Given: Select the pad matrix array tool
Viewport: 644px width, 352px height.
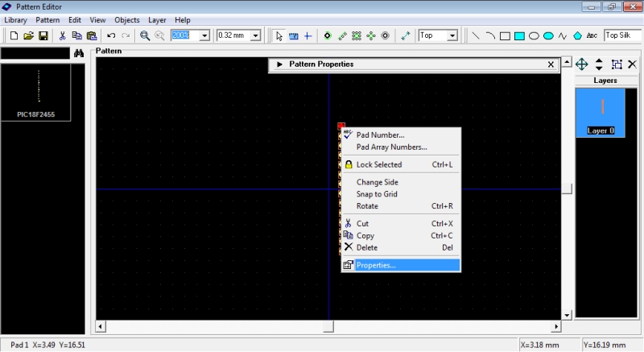Looking at the screenshot, I should 357,35.
